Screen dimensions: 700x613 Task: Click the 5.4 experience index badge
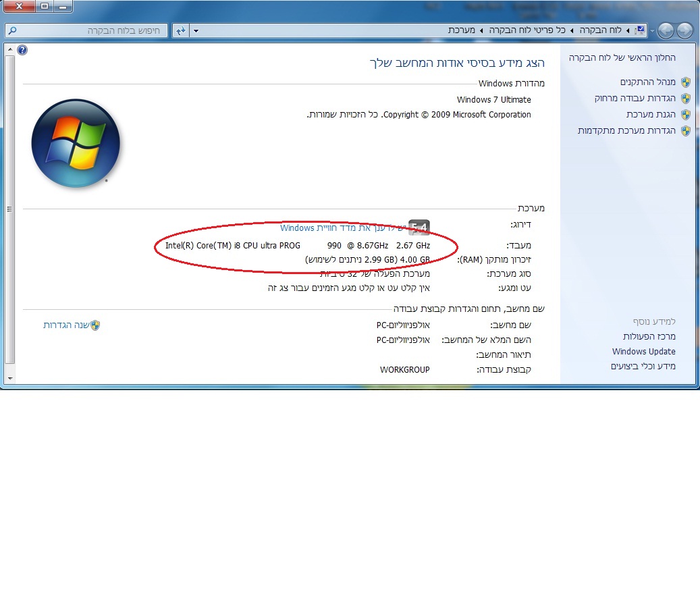[419, 228]
